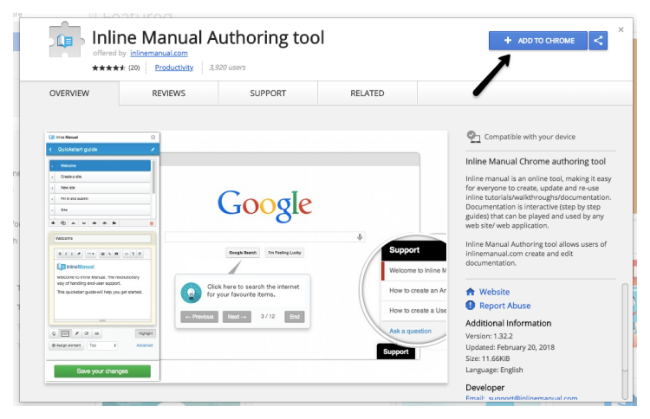Click the star rating

108,68
